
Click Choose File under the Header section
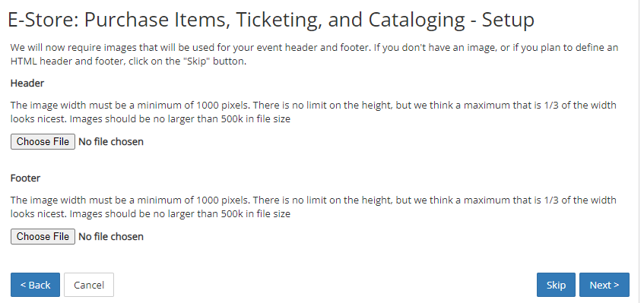coord(43,141)
